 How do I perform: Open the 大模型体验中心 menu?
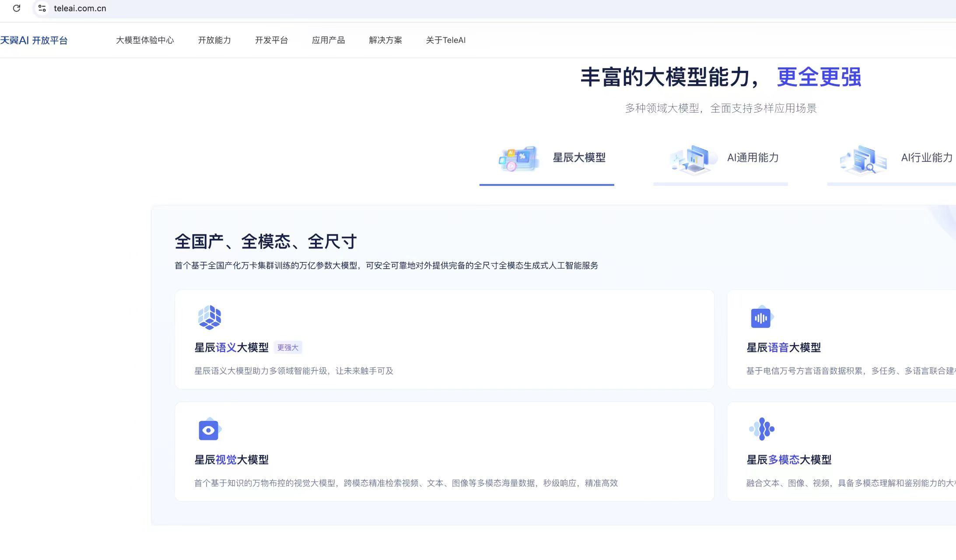(x=145, y=40)
